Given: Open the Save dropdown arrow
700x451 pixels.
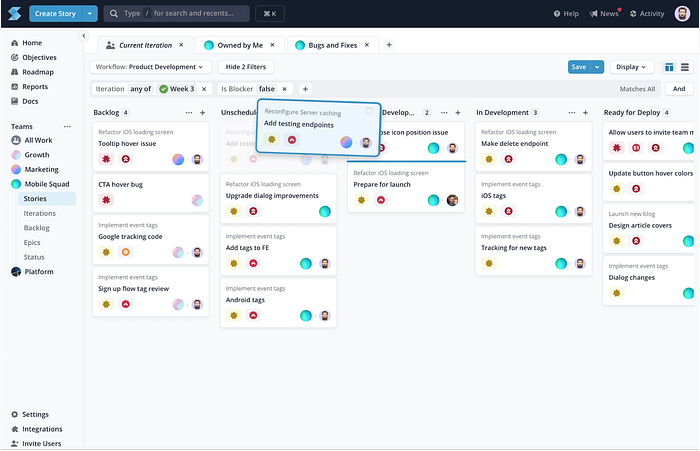Looking at the screenshot, I should (597, 67).
